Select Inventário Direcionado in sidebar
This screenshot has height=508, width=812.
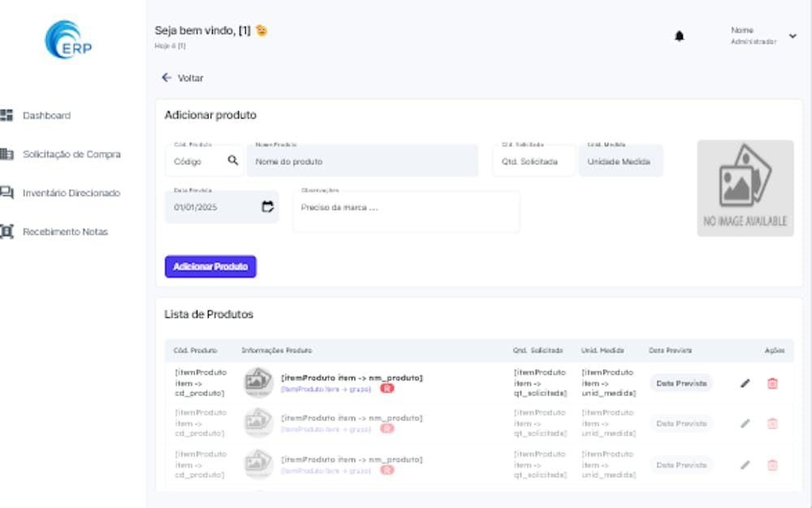tap(71, 193)
